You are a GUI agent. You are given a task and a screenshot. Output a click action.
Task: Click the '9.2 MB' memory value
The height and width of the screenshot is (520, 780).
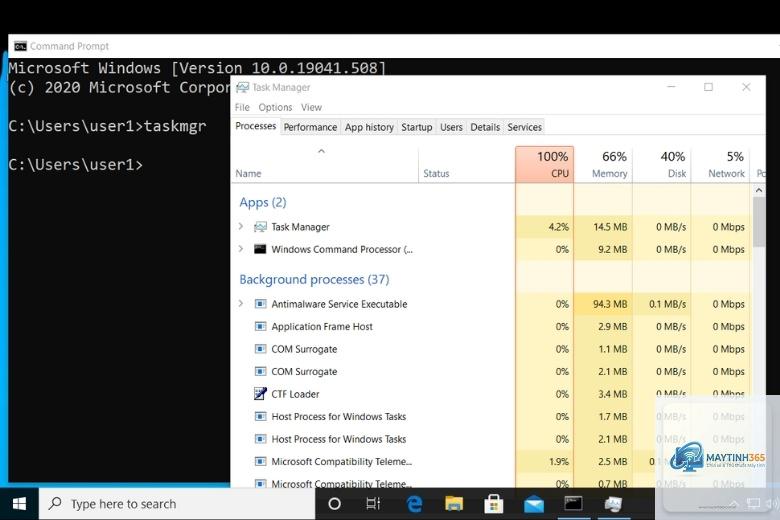click(612, 249)
